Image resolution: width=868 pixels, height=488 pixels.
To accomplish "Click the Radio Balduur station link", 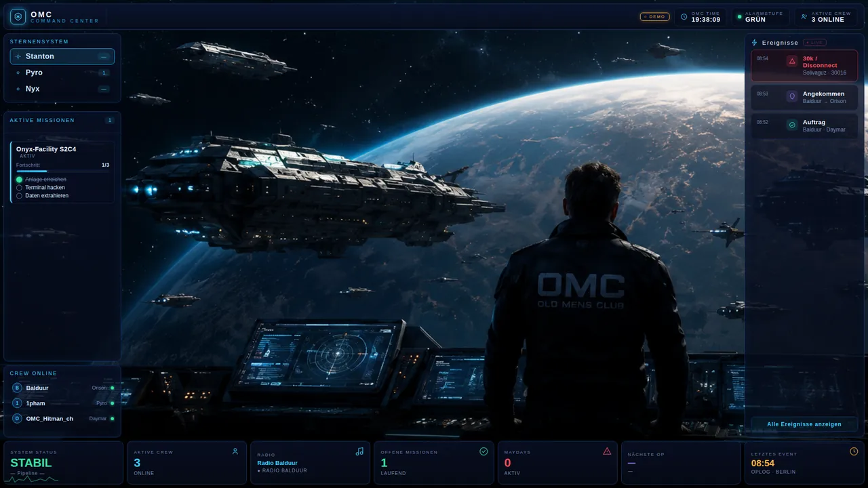I will [x=277, y=463].
